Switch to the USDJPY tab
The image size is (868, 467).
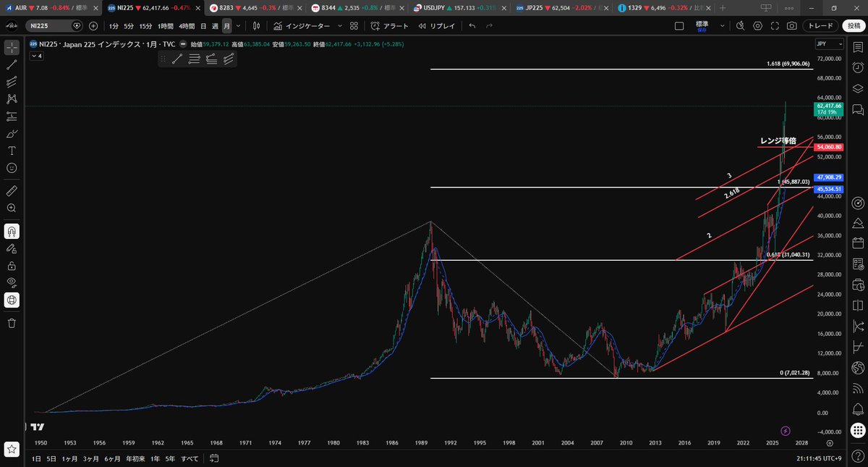[x=461, y=7]
